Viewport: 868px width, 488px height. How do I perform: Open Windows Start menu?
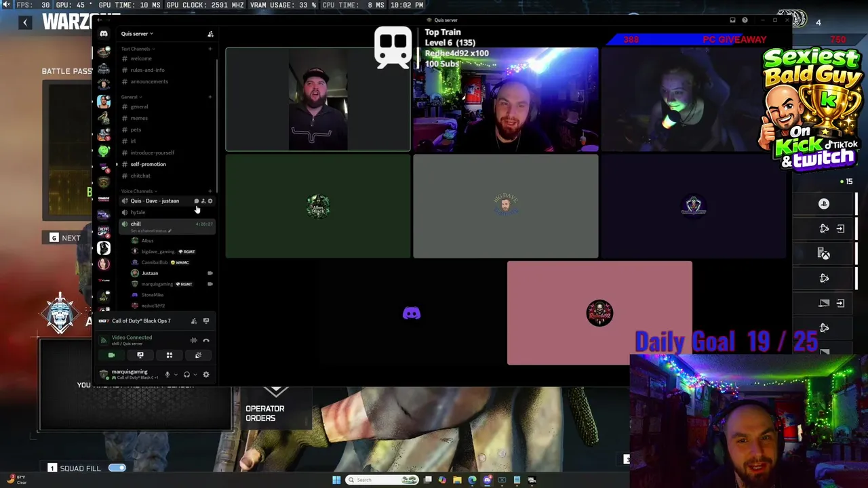point(336,480)
